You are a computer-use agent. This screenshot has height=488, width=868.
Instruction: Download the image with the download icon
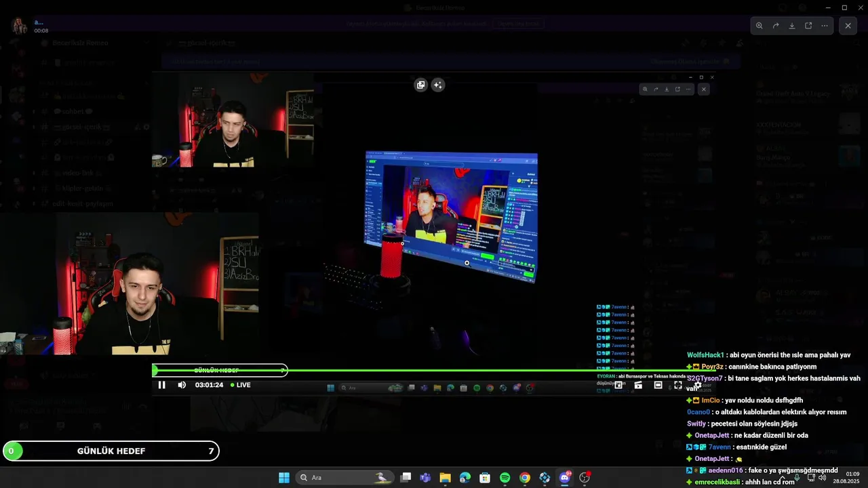tap(792, 26)
